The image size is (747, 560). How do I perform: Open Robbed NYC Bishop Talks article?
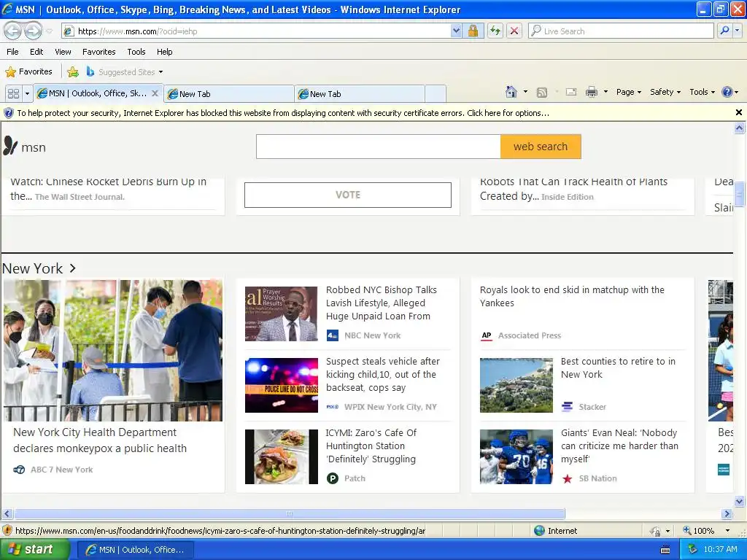point(381,303)
